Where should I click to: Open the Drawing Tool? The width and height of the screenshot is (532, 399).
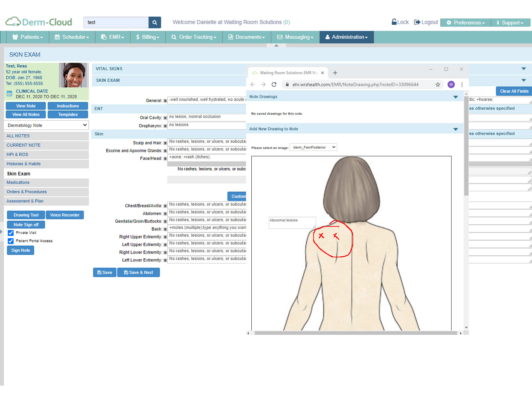(x=26, y=215)
